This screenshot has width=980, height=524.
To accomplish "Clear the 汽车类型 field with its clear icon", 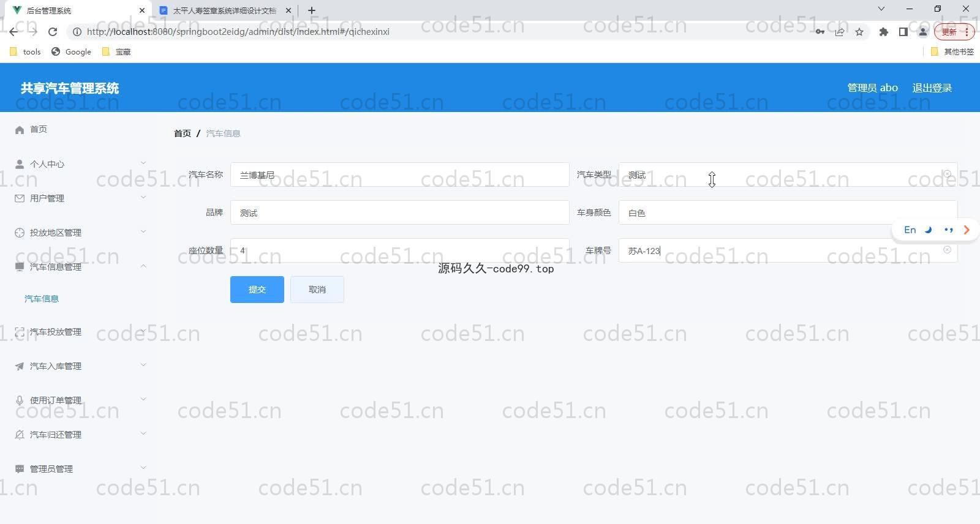I will (947, 174).
